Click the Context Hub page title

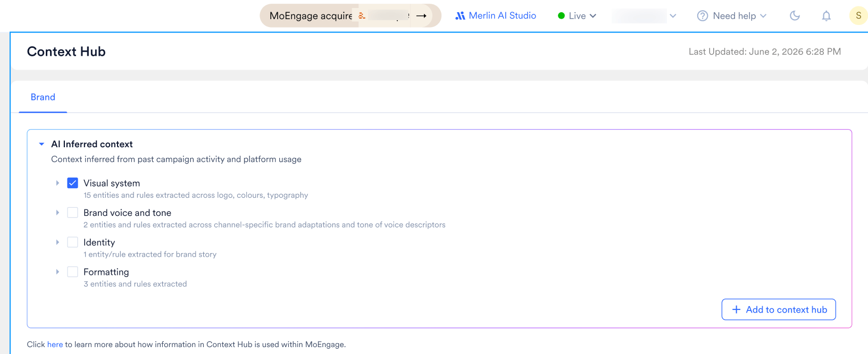(66, 52)
